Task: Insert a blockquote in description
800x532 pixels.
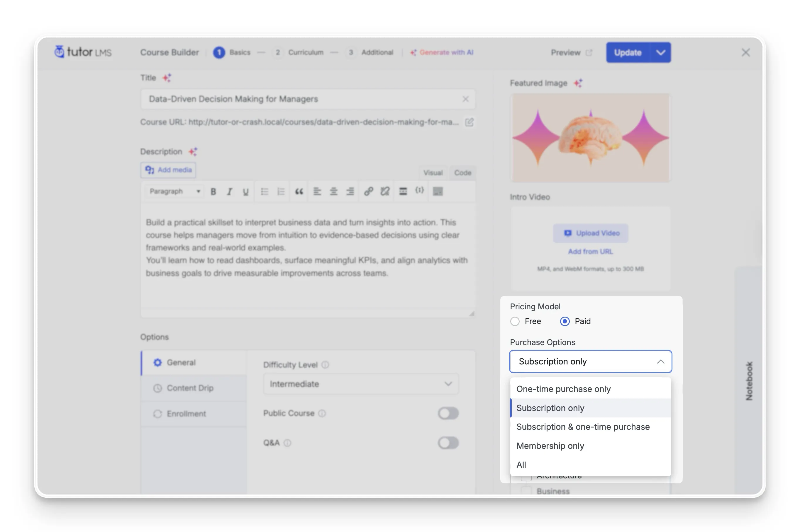Action: [299, 192]
